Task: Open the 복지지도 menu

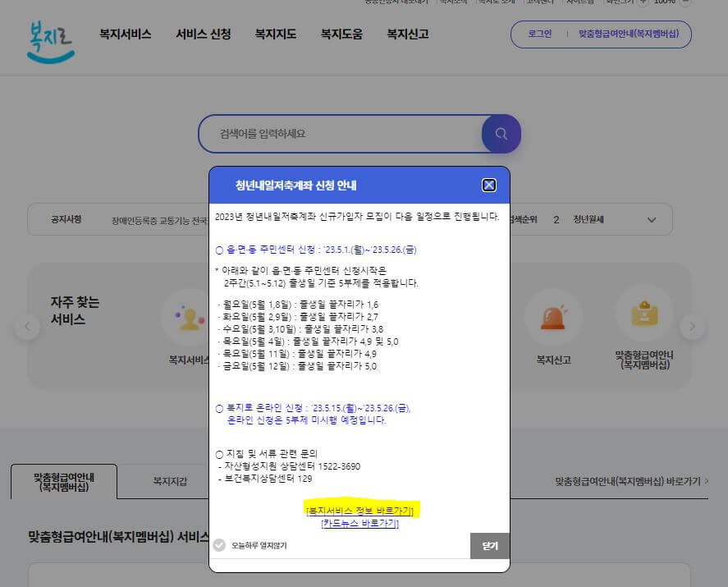Action: coord(275,34)
